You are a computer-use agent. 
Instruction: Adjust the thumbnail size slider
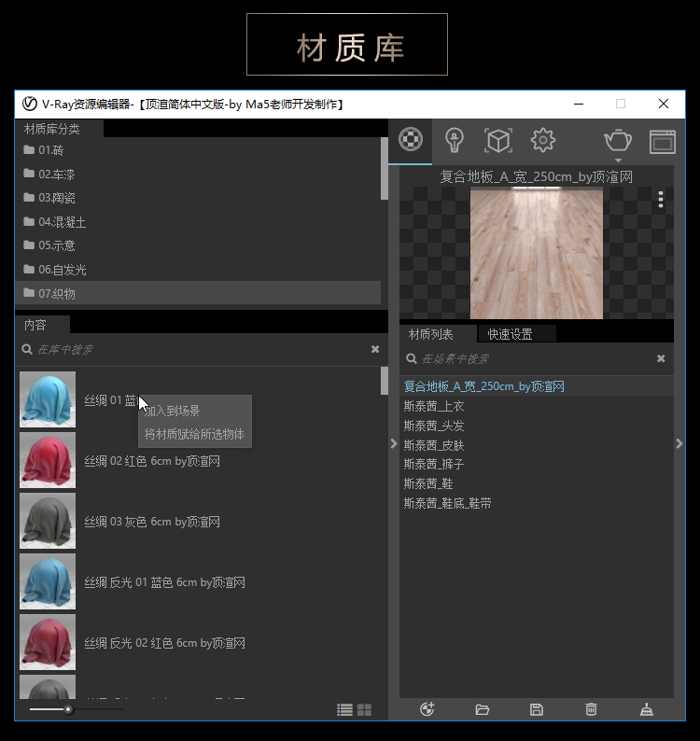[68, 709]
